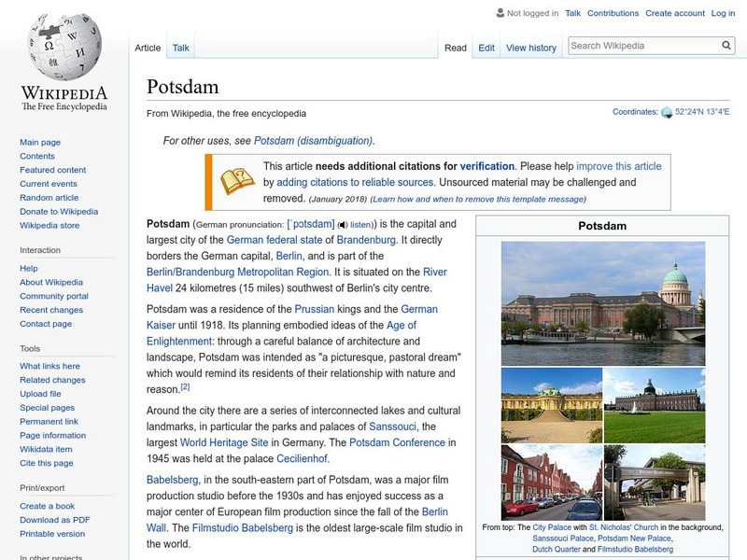The width and height of the screenshot is (747, 560).
Task: Select the search magnifying glass icon
Action: pyautogui.click(x=726, y=44)
